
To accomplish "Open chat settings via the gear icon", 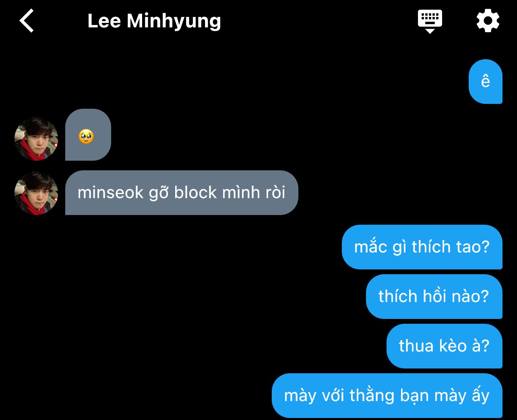I will (488, 21).
